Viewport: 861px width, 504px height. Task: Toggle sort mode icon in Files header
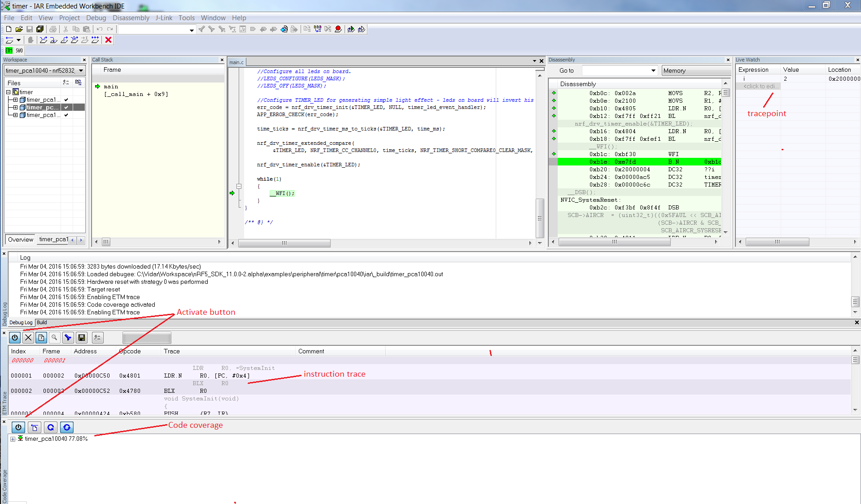pyautogui.click(x=66, y=83)
